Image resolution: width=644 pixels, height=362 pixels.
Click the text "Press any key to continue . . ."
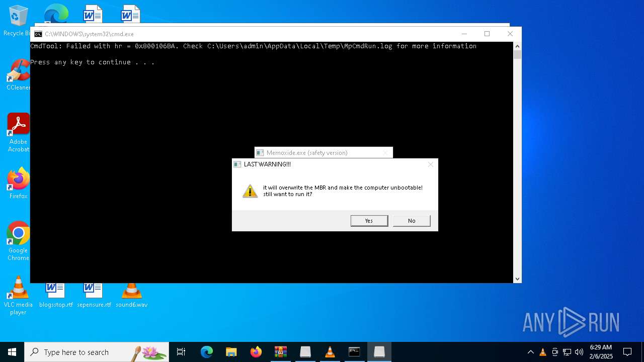93,62
